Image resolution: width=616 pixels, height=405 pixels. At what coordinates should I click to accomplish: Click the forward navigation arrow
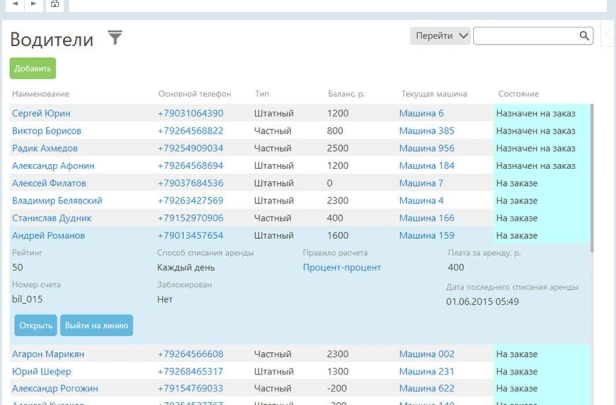click(34, 4)
